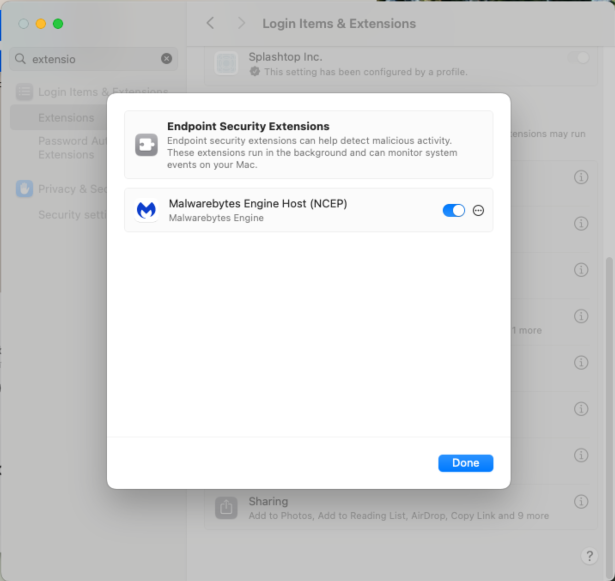615x581 pixels.
Task: Toggle the Splashtop Inc. switch
Action: click(579, 58)
